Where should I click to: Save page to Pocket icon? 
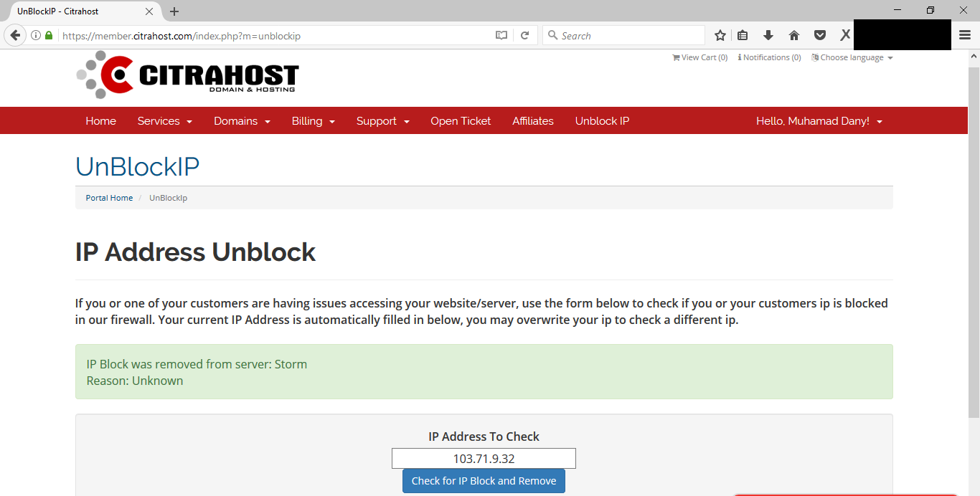pos(819,35)
